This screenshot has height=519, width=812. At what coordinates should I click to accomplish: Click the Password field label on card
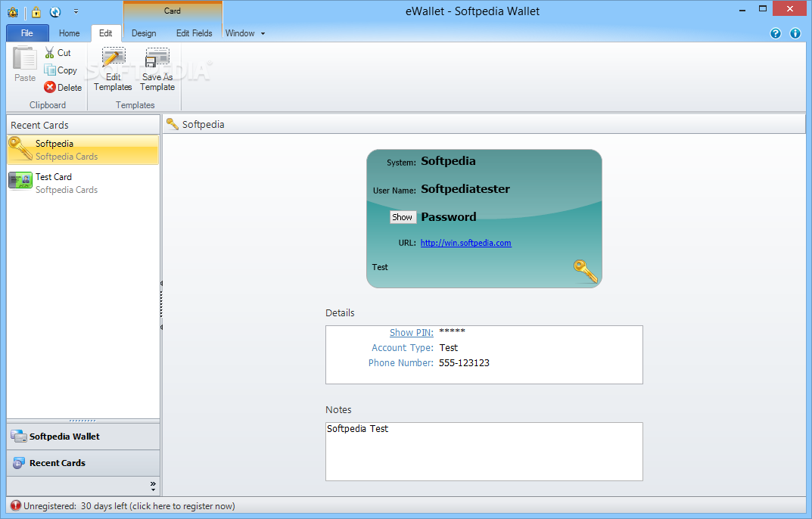click(449, 217)
